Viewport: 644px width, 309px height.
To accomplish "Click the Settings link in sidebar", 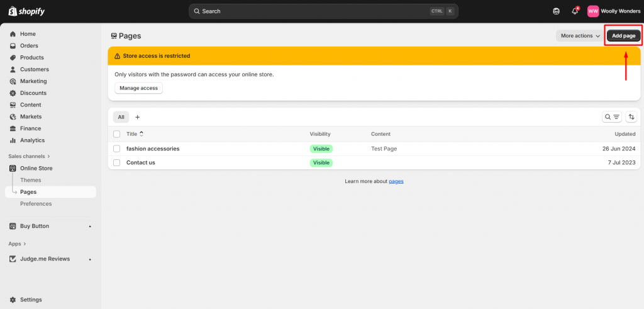I will [x=31, y=300].
